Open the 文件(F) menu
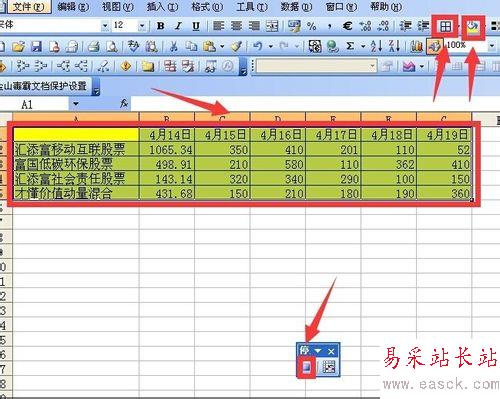The height and width of the screenshot is (399, 500). (x=28, y=7)
